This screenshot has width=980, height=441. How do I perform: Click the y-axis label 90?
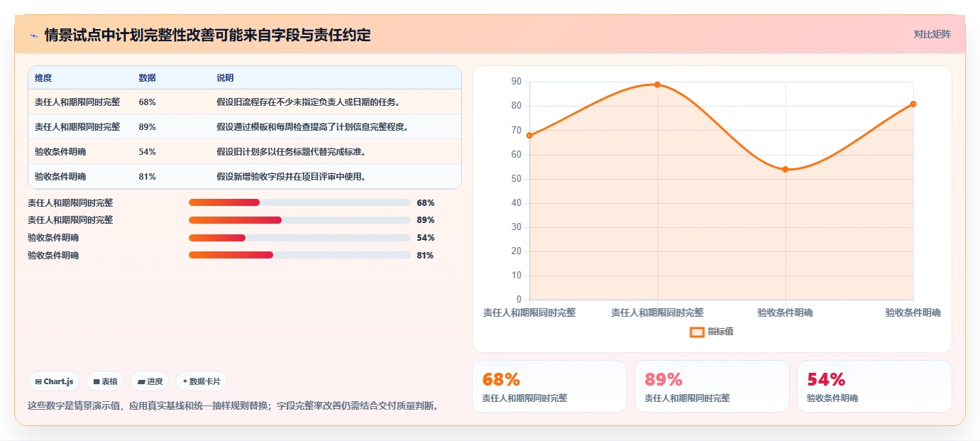point(516,82)
